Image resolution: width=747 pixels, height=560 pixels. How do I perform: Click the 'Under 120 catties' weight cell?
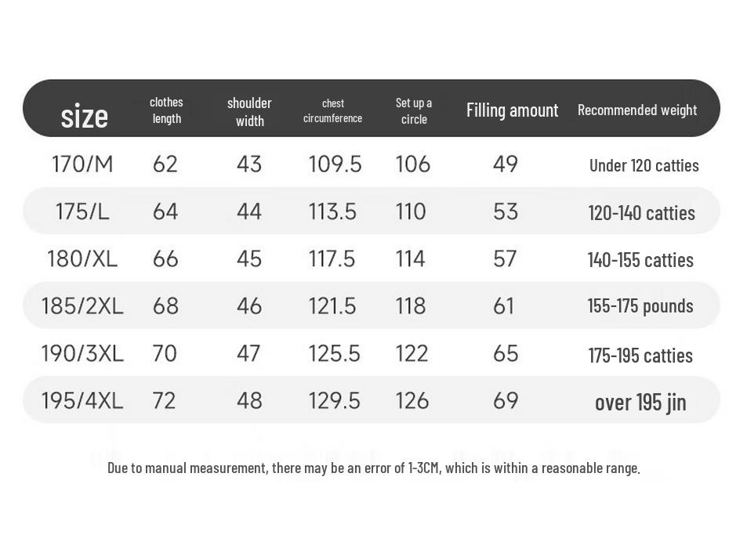644,165
